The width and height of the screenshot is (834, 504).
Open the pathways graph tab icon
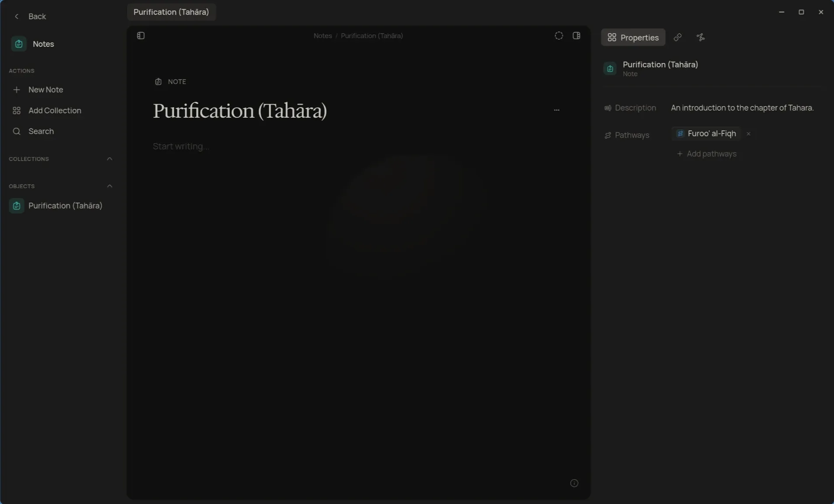700,38
